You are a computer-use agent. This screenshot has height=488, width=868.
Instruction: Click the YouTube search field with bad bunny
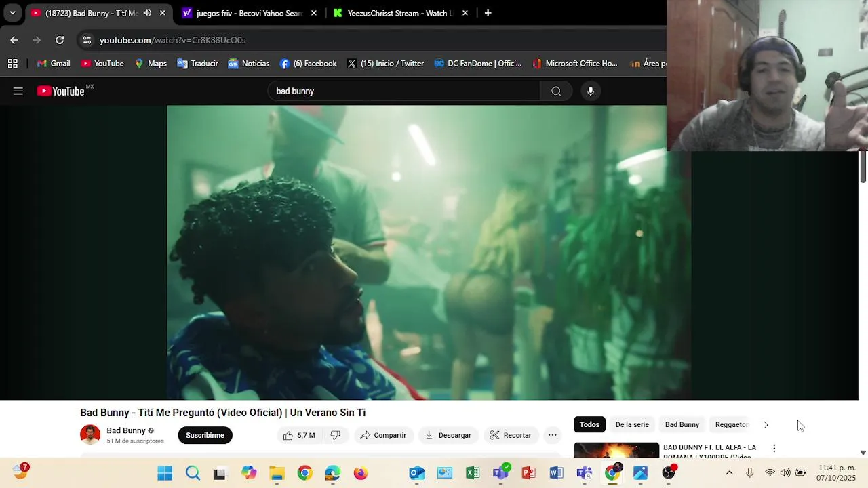coord(404,91)
